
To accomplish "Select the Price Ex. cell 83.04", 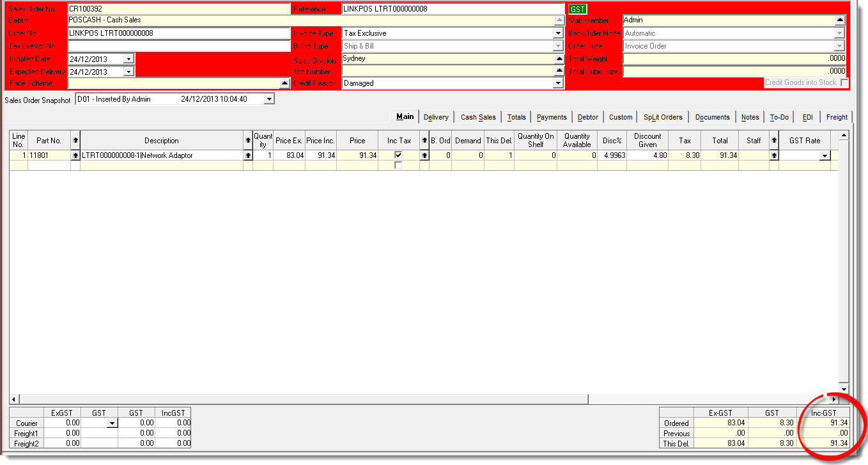I will coord(289,155).
